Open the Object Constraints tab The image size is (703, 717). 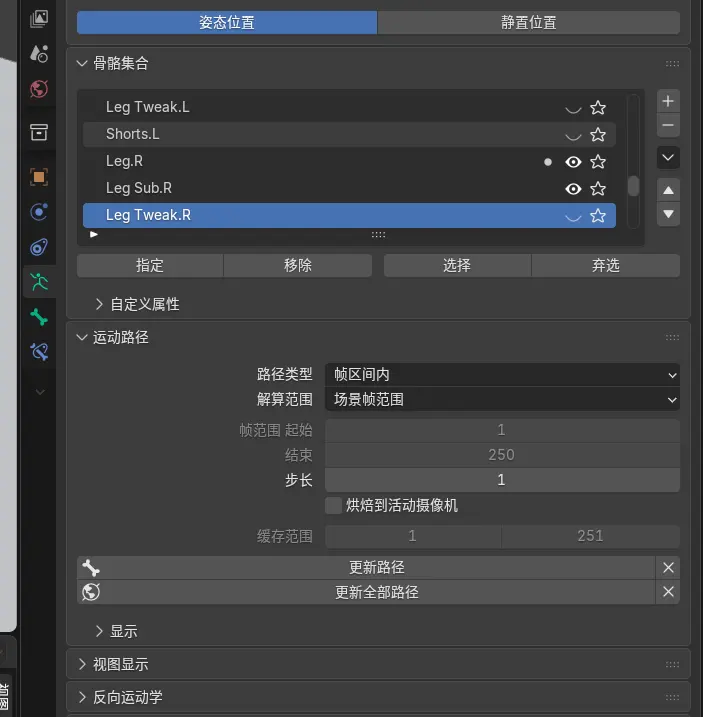click(39, 247)
